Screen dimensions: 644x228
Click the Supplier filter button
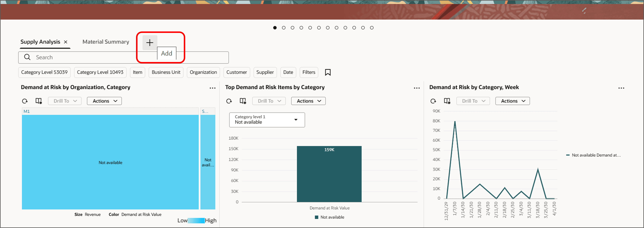[x=265, y=72]
